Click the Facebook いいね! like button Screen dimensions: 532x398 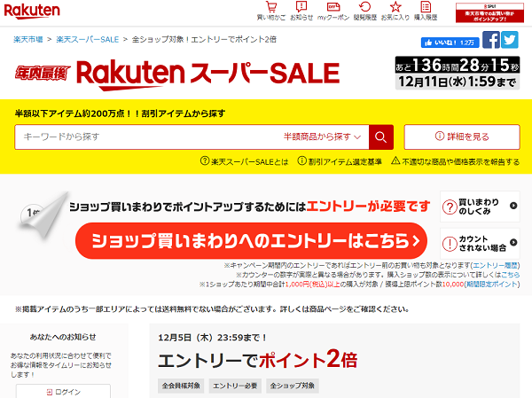point(450,43)
